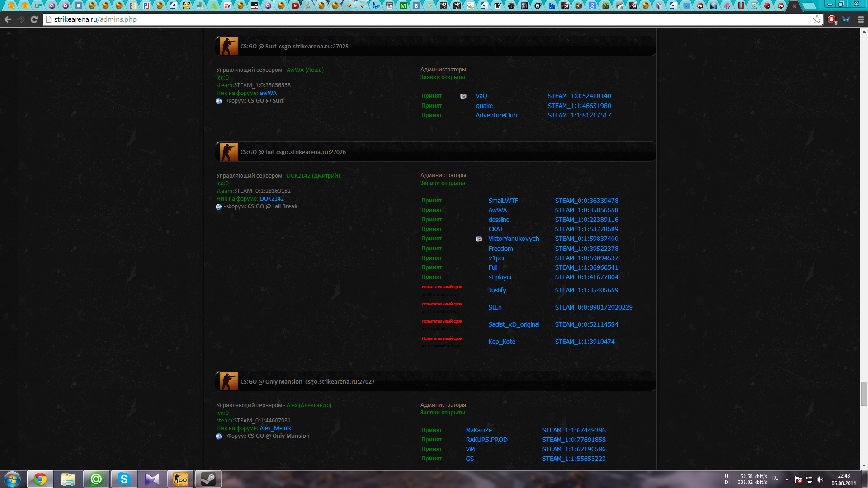Open the speech bubble chat tab
Screen dimensions: 868x488
click(79, 6)
